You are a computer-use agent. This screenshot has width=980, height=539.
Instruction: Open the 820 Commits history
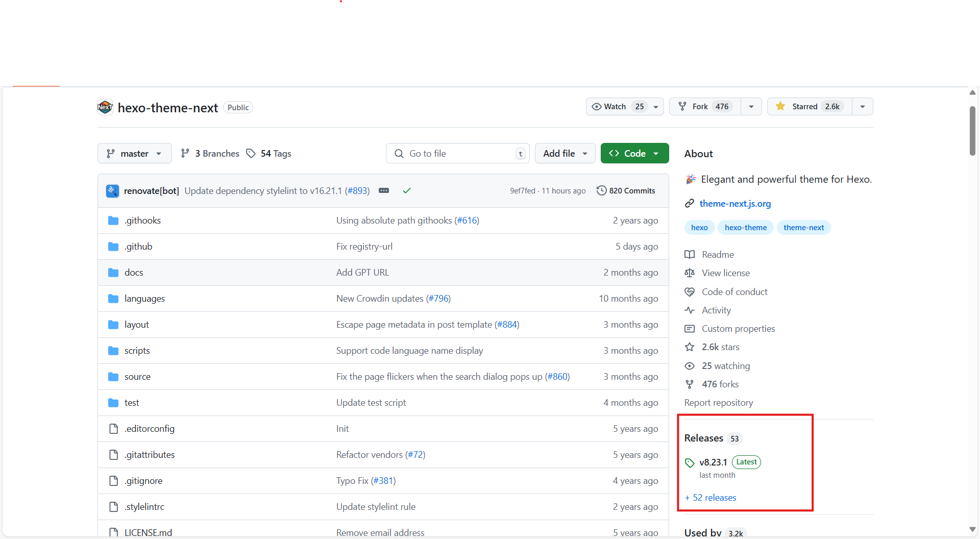626,191
